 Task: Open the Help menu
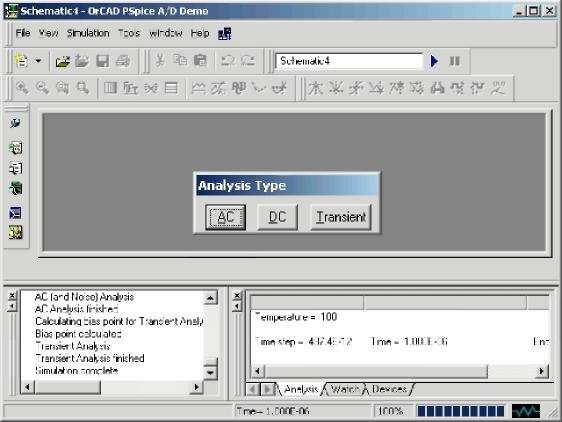(x=200, y=33)
